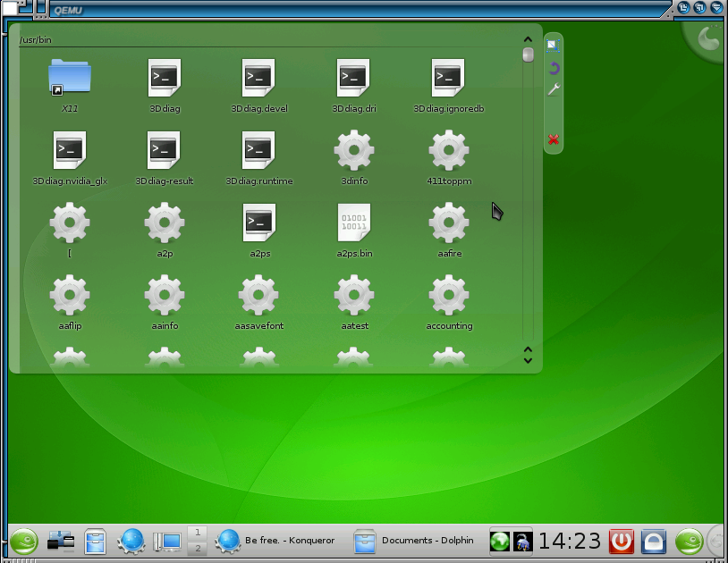Screen dimensions: 728x563
Task: Select 3Ddiag.ignoredb file icon
Action: [x=448, y=78]
